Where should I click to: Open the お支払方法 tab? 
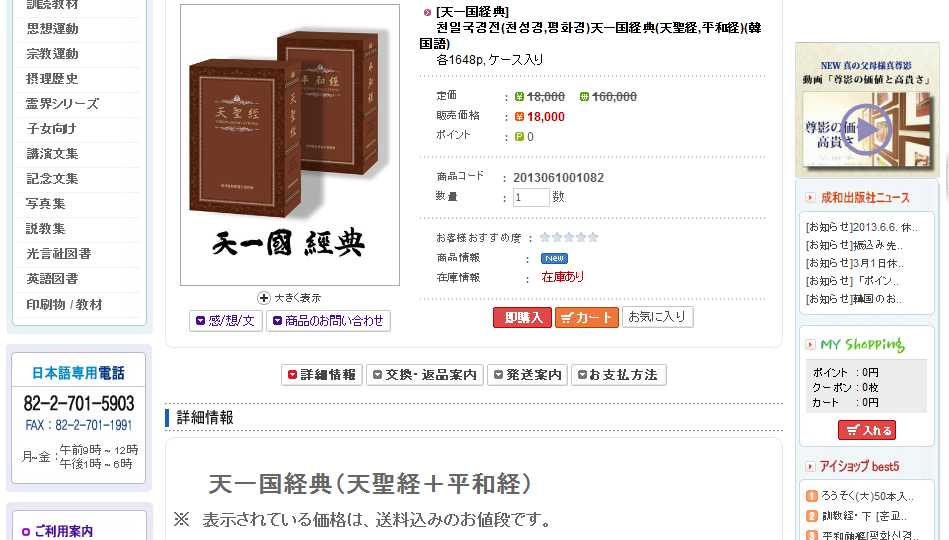point(619,375)
